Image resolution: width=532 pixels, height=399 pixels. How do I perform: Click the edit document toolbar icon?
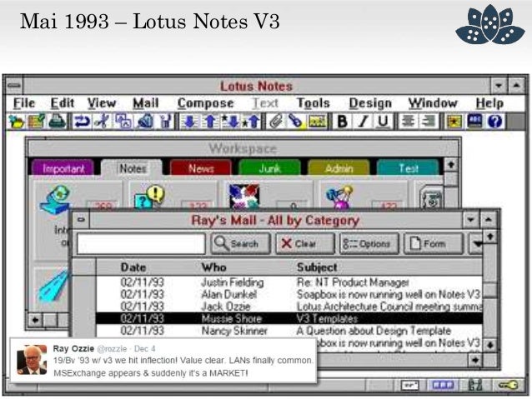click(x=36, y=122)
